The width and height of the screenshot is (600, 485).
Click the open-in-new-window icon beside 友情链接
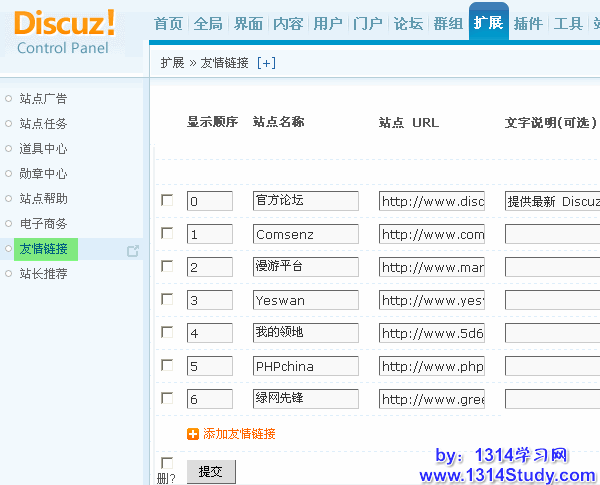[132, 250]
